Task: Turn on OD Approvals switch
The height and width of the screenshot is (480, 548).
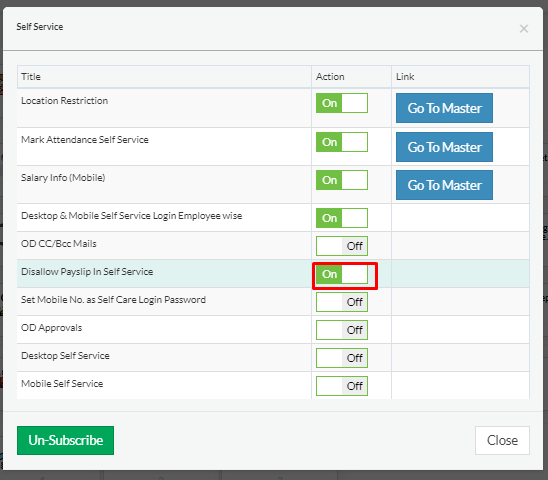Action: tap(342, 330)
